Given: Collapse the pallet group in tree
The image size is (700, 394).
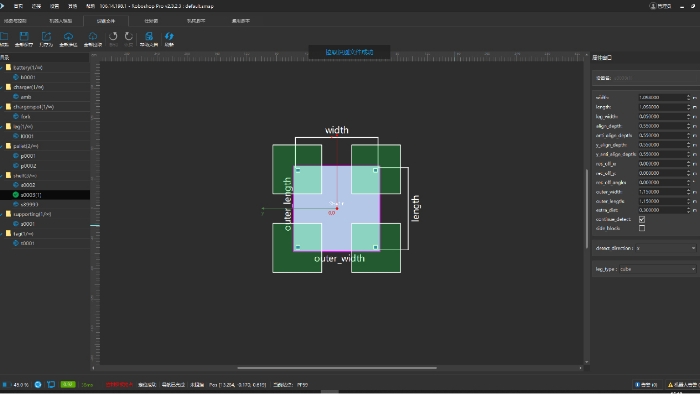Looking at the screenshot, I should pyautogui.click(x=2, y=146).
